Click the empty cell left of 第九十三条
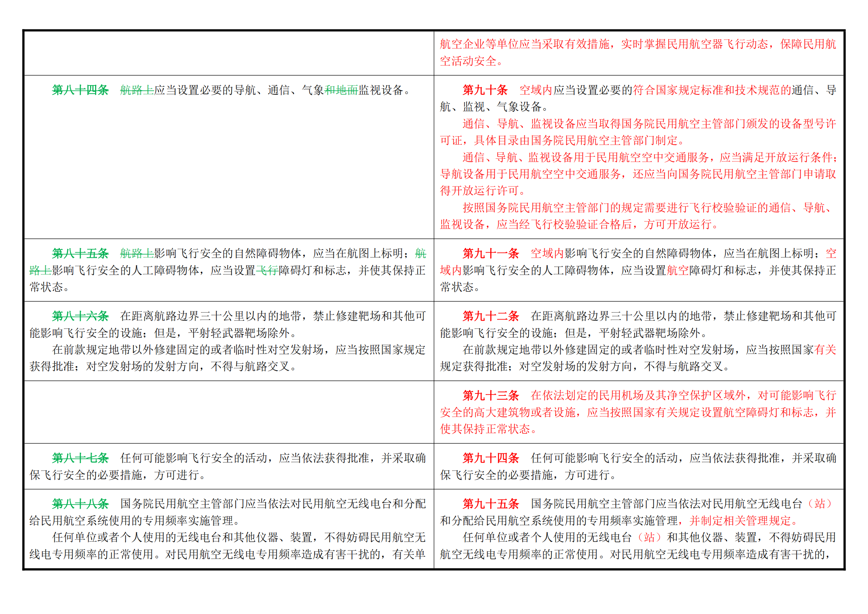This screenshot has height=614, width=868. (x=229, y=412)
